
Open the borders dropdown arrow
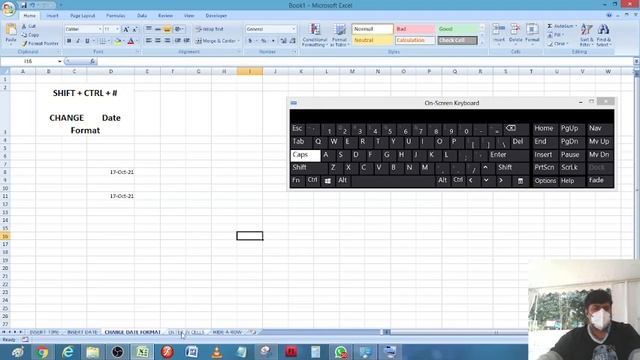point(109,41)
